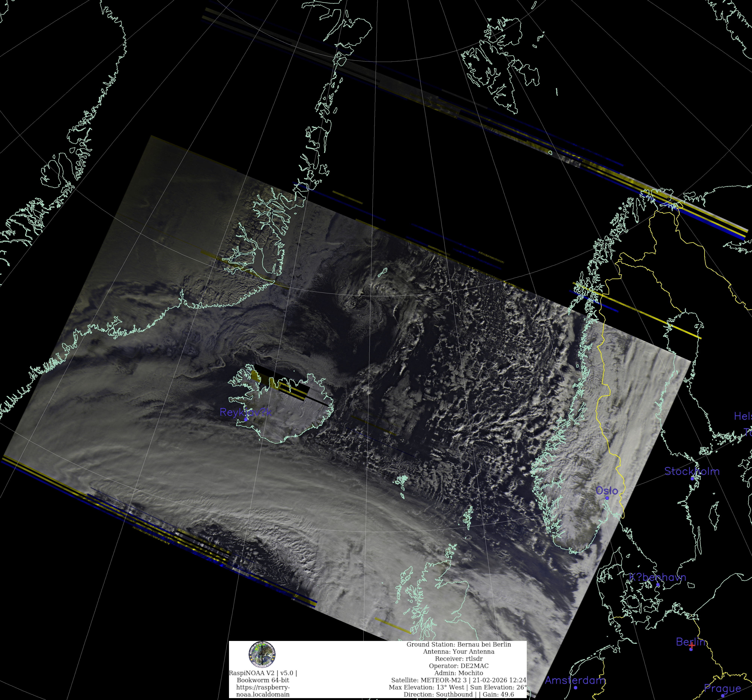
Task: Click the Direction Southbound gain line
Action: [459, 694]
